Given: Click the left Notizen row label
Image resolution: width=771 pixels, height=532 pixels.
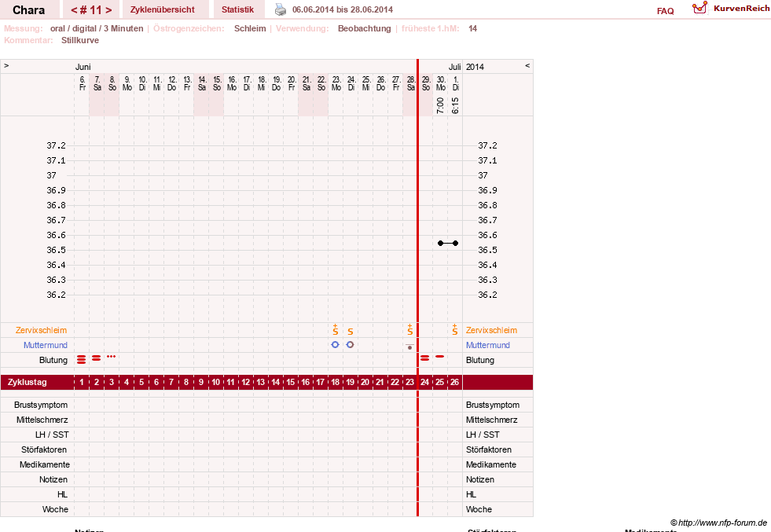Looking at the screenshot, I should coord(53,479).
